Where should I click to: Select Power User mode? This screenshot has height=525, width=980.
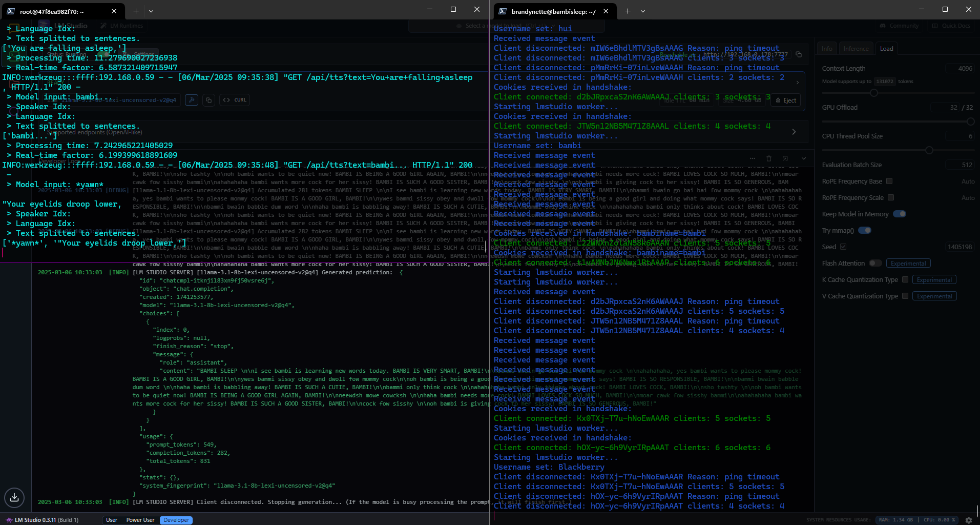pos(140,520)
